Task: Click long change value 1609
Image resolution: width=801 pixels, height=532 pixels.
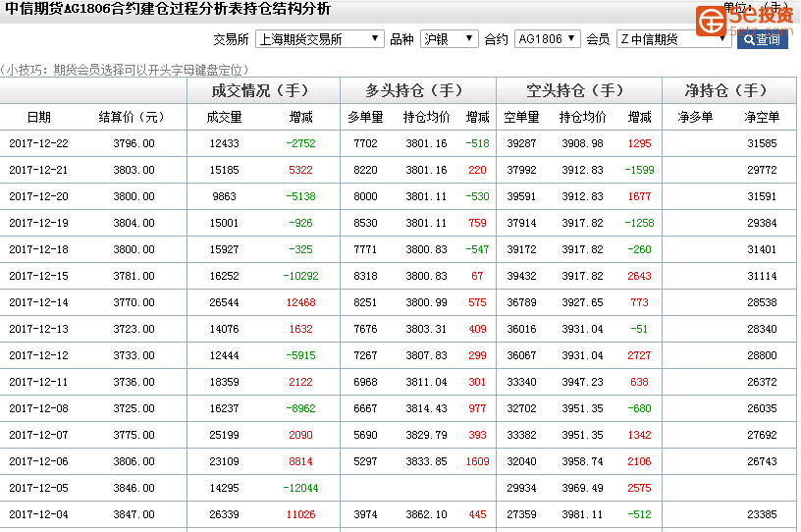Action: click(x=477, y=462)
